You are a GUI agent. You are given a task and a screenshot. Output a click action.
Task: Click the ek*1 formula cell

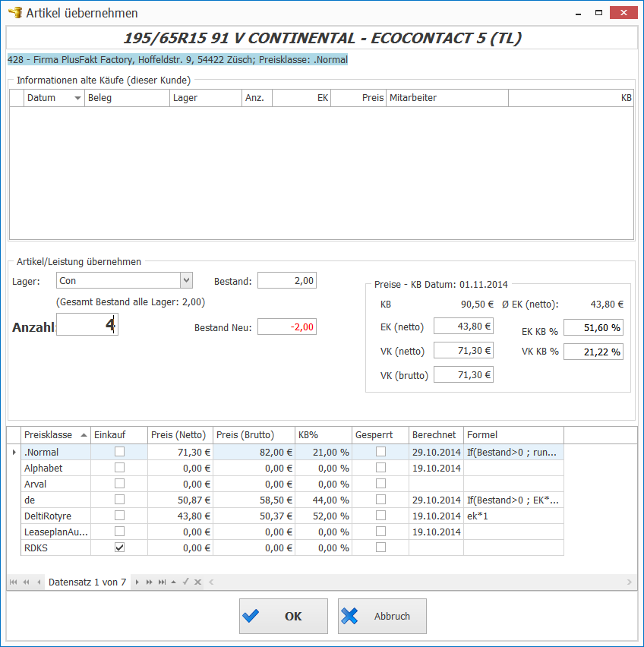click(x=513, y=516)
